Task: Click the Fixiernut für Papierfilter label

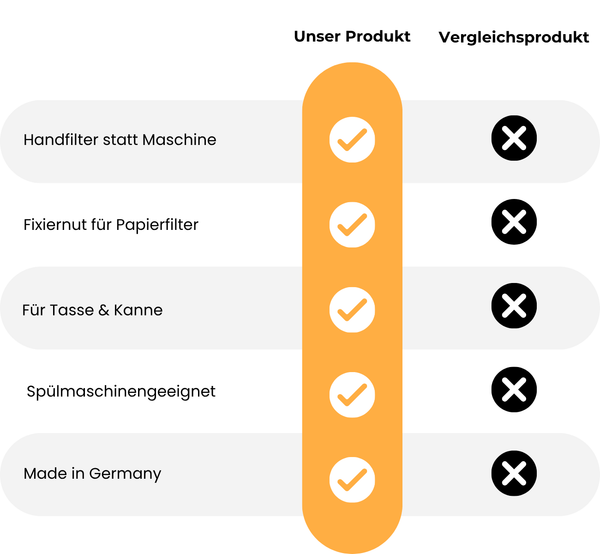Action: click(111, 225)
